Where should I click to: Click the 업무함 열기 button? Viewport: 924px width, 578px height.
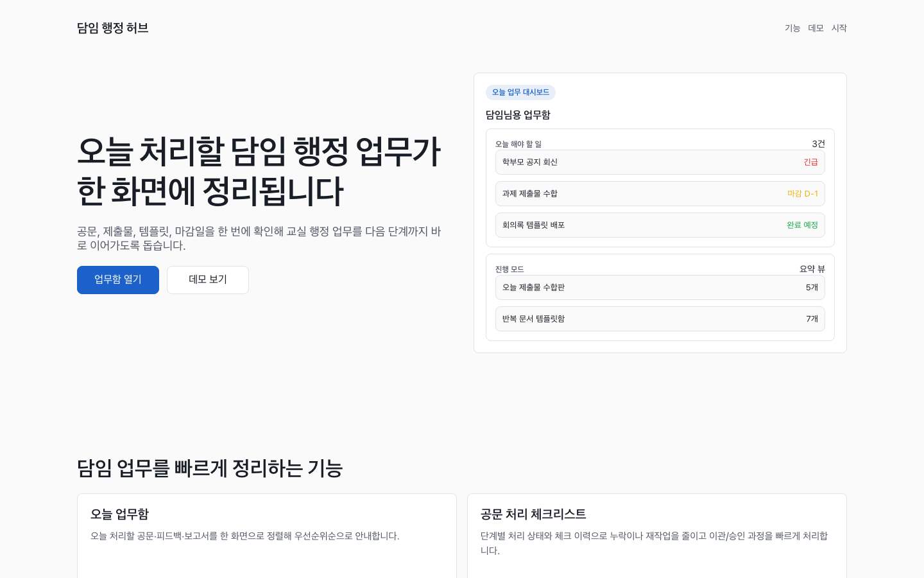tap(118, 280)
